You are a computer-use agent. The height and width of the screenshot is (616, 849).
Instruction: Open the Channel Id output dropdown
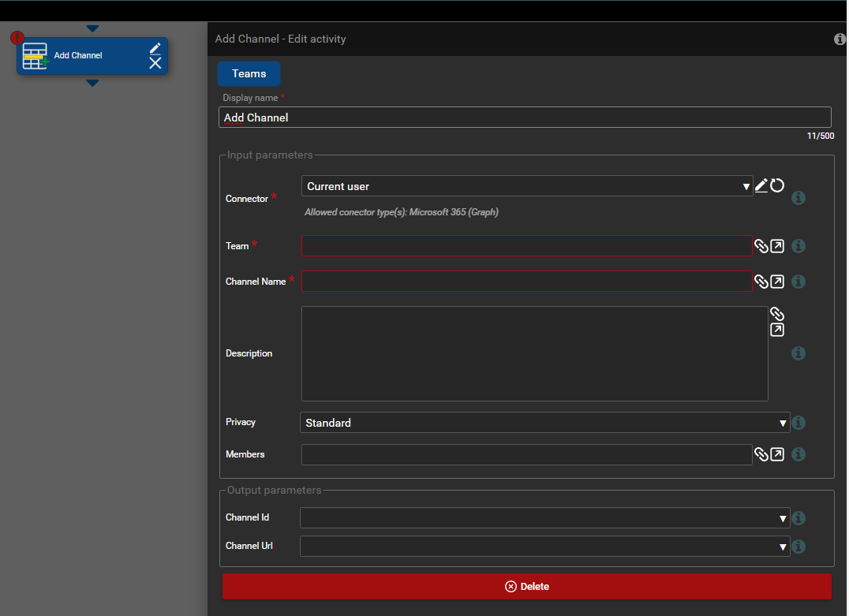coord(544,518)
